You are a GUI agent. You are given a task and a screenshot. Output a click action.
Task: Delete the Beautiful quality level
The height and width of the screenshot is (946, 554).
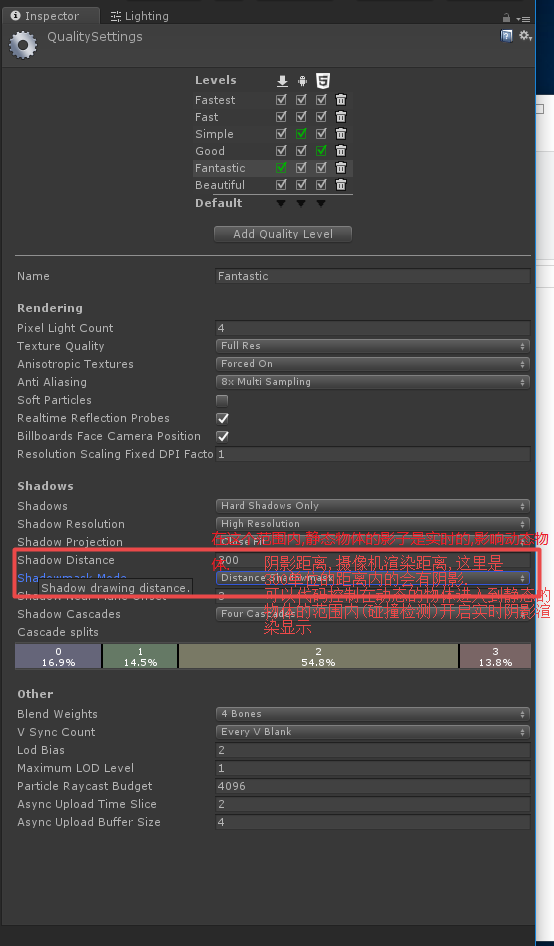pyautogui.click(x=341, y=185)
